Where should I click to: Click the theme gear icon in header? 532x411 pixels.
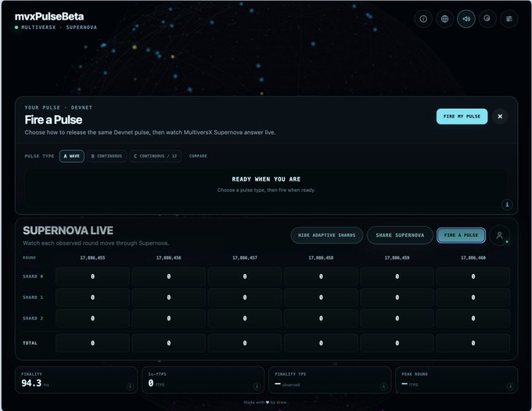(x=487, y=19)
